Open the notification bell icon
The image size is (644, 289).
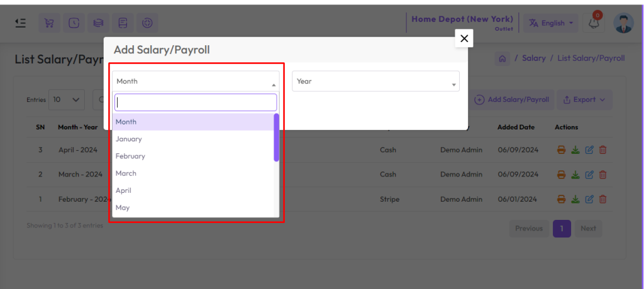pyautogui.click(x=594, y=23)
